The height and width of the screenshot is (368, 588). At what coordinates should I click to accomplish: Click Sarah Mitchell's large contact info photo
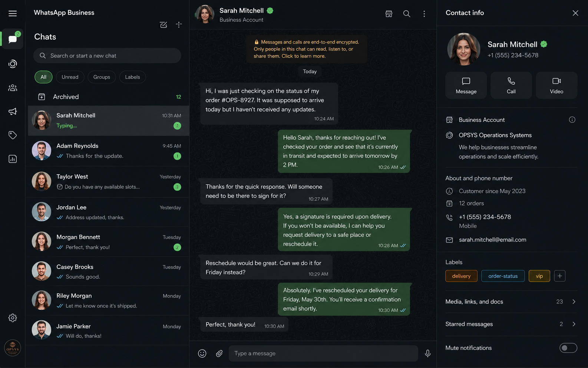click(464, 49)
